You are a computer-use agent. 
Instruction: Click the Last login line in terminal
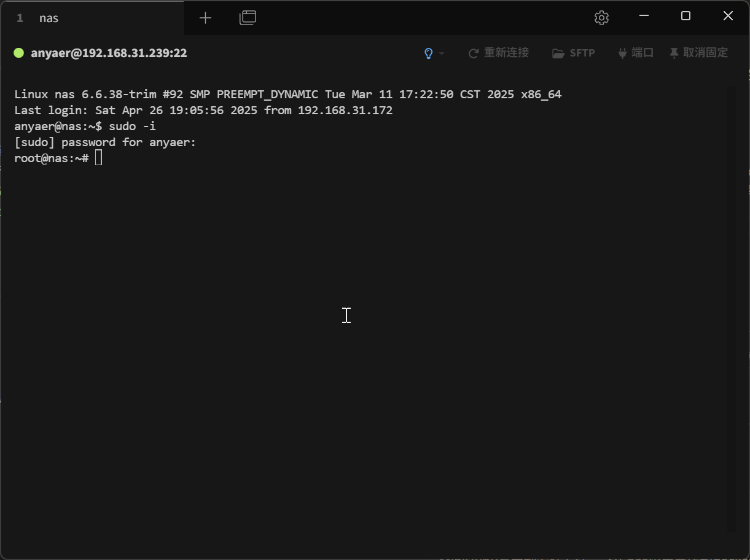(203, 111)
